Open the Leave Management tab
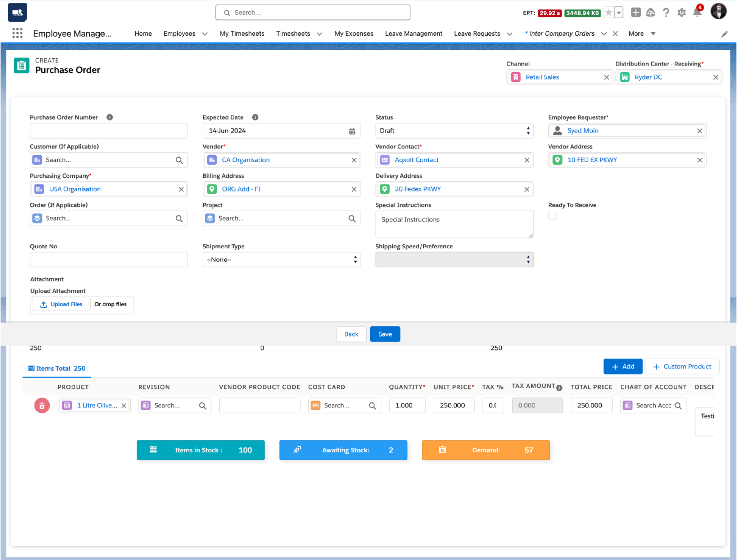Screen dimensions: 737x560 coord(413,33)
